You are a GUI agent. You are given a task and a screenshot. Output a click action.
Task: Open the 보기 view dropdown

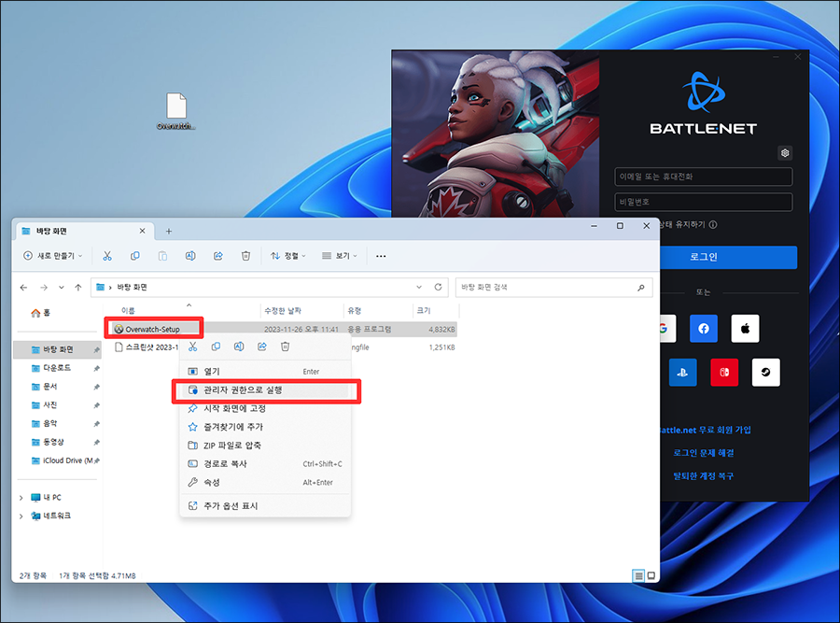pos(340,256)
